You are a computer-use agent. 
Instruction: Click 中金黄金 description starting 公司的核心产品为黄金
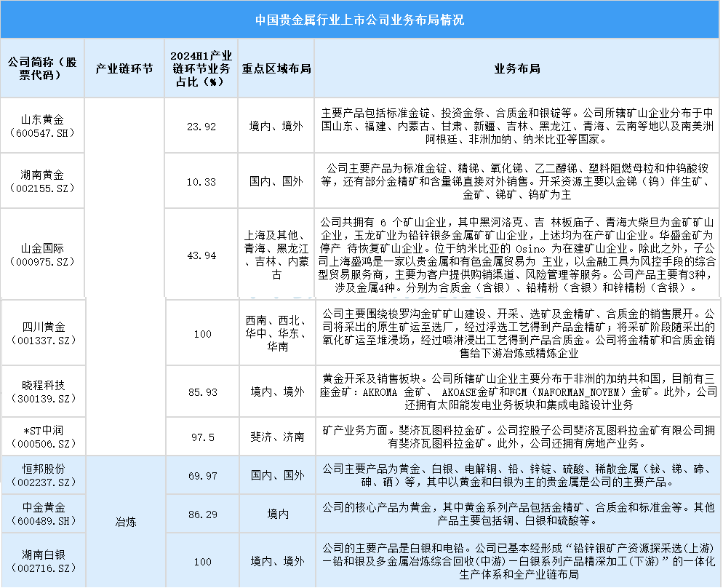click(519, 514)
